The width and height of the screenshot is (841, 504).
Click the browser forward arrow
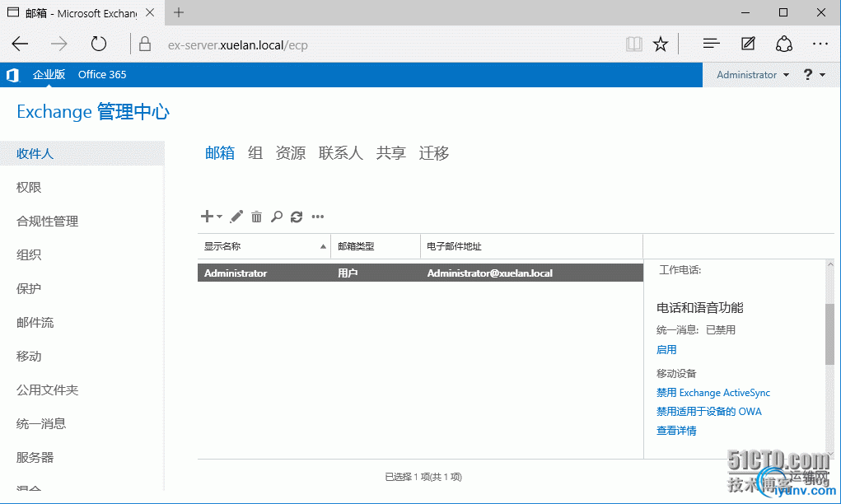click(59, 44)
